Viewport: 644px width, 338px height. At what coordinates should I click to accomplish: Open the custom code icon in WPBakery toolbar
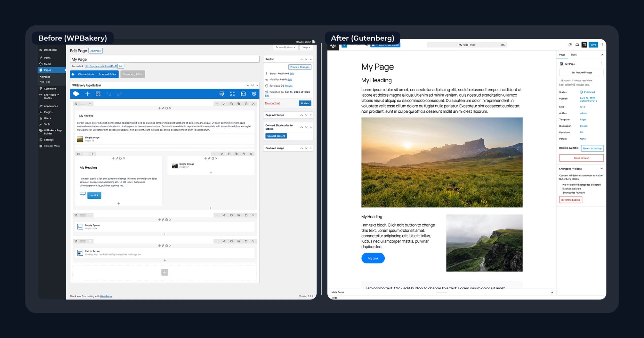[x=243, y=94]
